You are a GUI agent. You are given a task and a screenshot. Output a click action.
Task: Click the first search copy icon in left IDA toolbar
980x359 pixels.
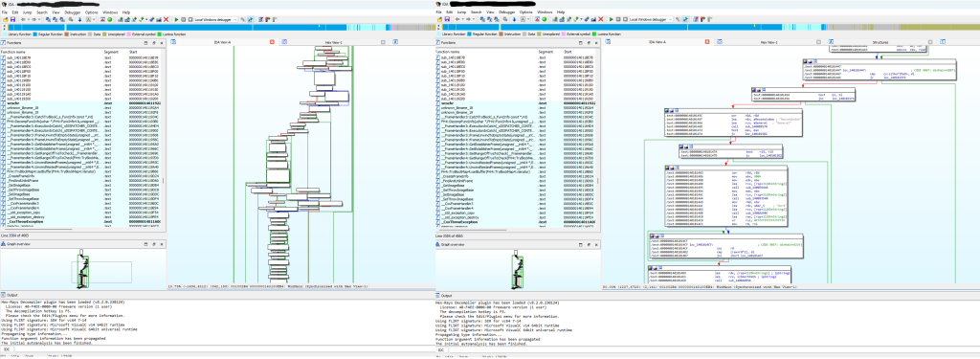point(48,19)
